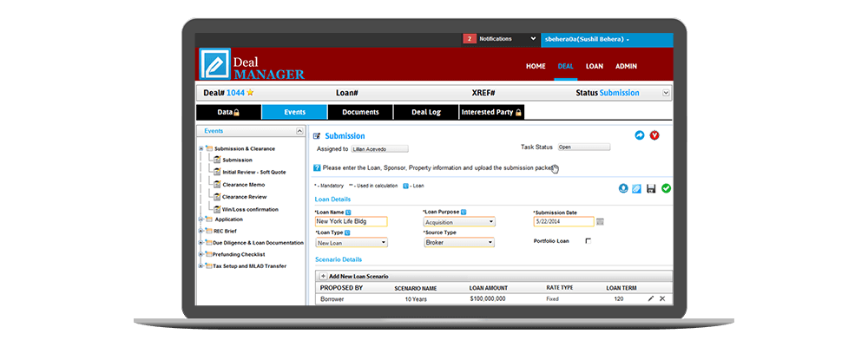
Task: Open the Source Type dropdown
Action: pos(459,242)
